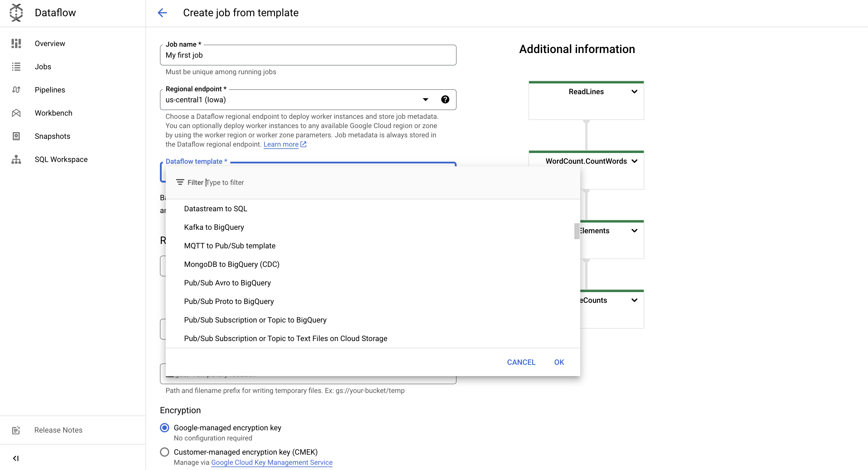Select Kafka to BigQuery template option
This screenshot has width=868, height=470.
pos(214,227)
